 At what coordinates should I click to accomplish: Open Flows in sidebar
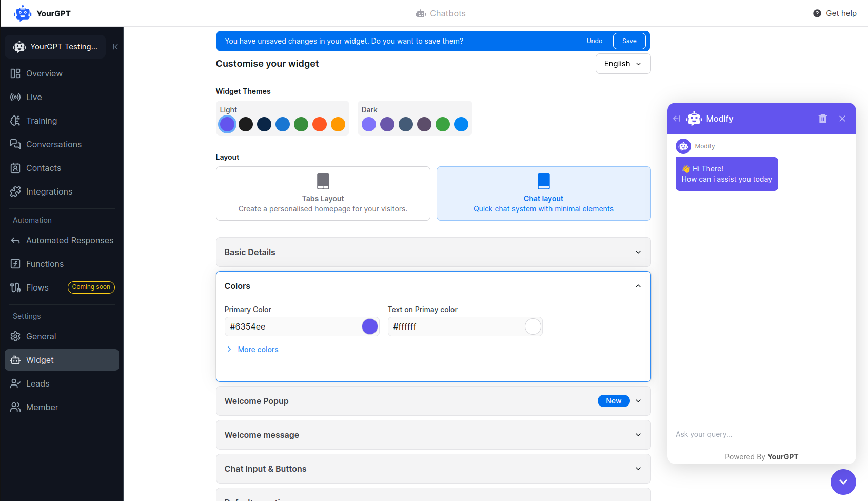click(x=62, y=287)
